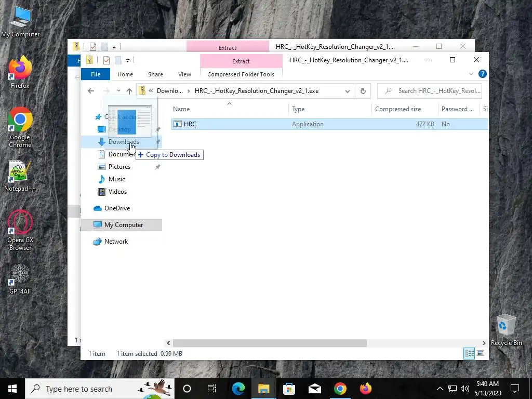This screenshot has height=399, width=532.
Task: Open the Mail app from the taskbar
Action: 314,389
